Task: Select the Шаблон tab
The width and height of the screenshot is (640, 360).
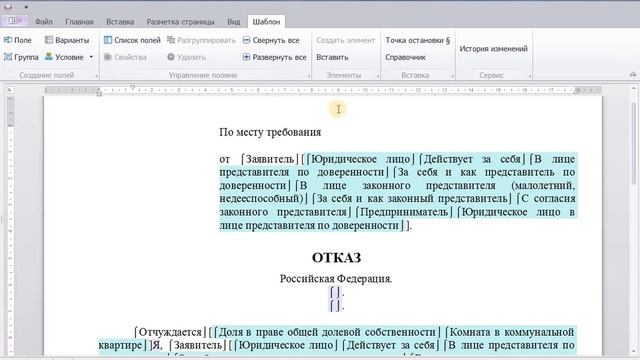Action: pos(266,22)
